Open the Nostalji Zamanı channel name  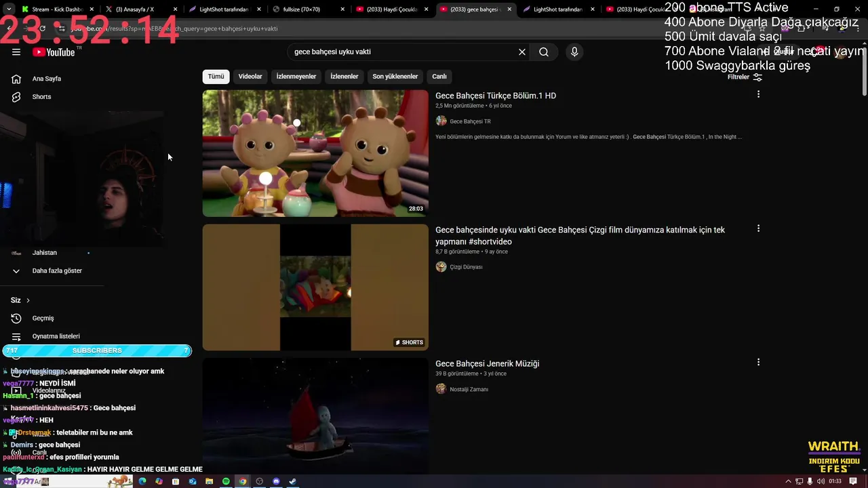(469, 389)
